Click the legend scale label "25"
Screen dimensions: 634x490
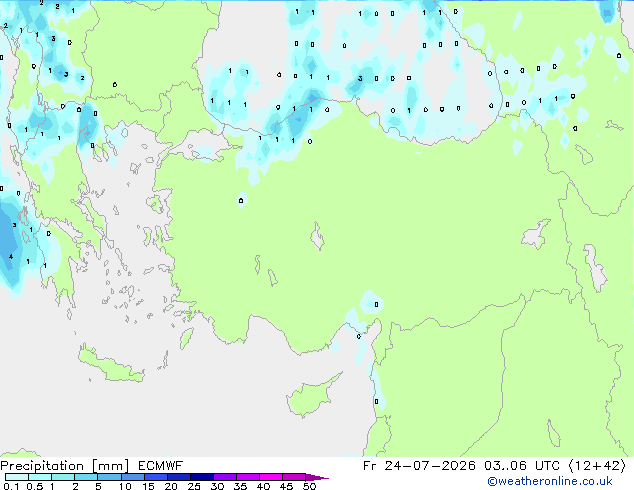(194, 486)
